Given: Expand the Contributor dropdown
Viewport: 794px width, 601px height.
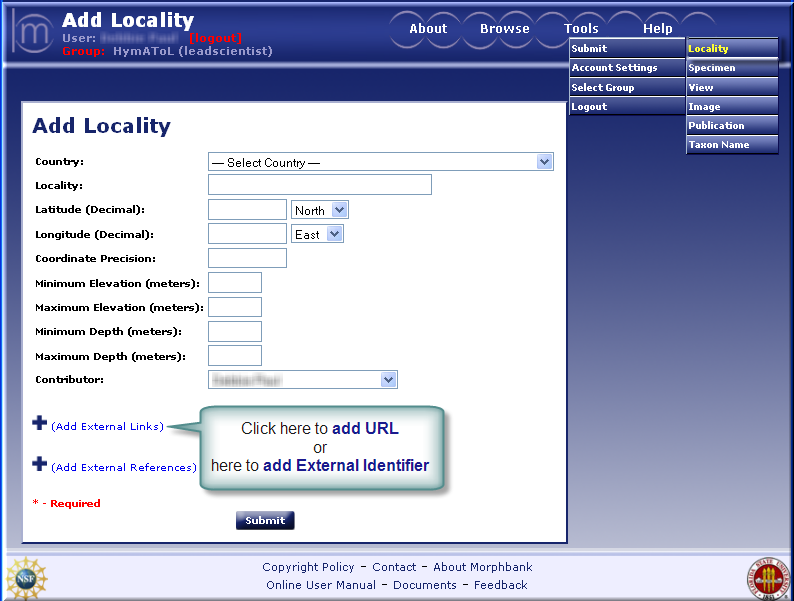Looking at the screenshot, I should pos(303,380).
